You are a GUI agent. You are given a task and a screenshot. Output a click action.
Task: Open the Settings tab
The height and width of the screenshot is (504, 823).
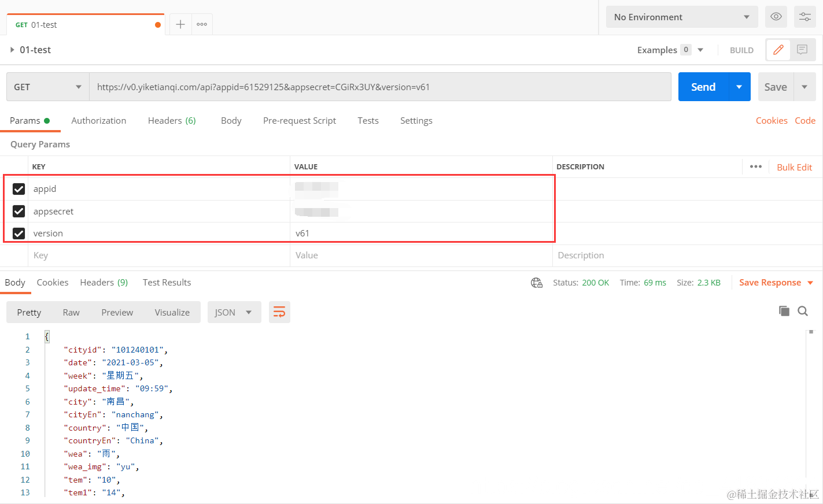pyautogui.click(x=416, y=120)
